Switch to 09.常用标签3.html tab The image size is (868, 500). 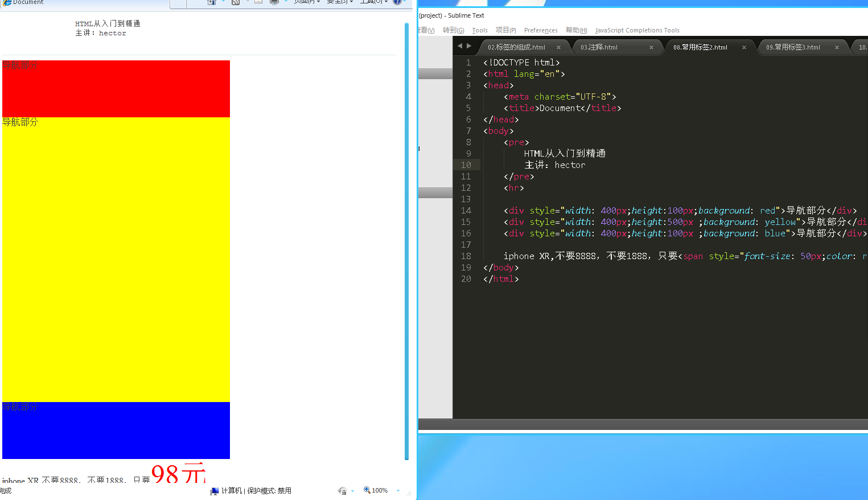pos(793,47)
